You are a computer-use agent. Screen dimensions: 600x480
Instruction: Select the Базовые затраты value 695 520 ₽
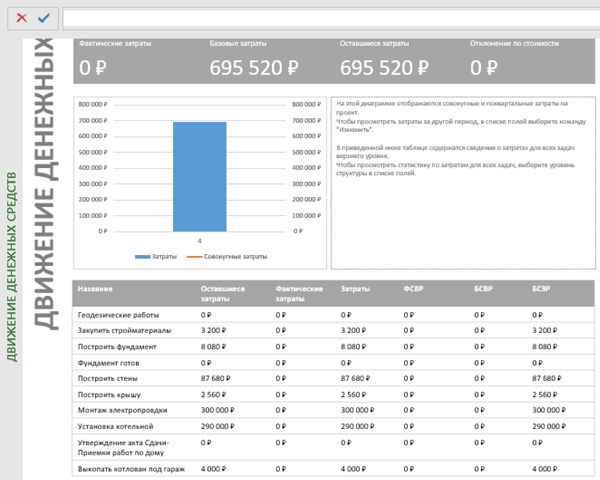(x=254, y=68)
